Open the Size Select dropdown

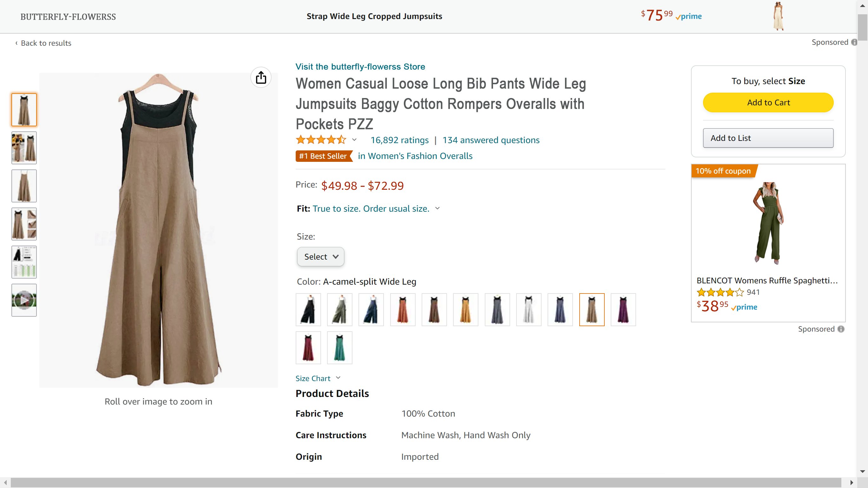[x=320, y=256]
